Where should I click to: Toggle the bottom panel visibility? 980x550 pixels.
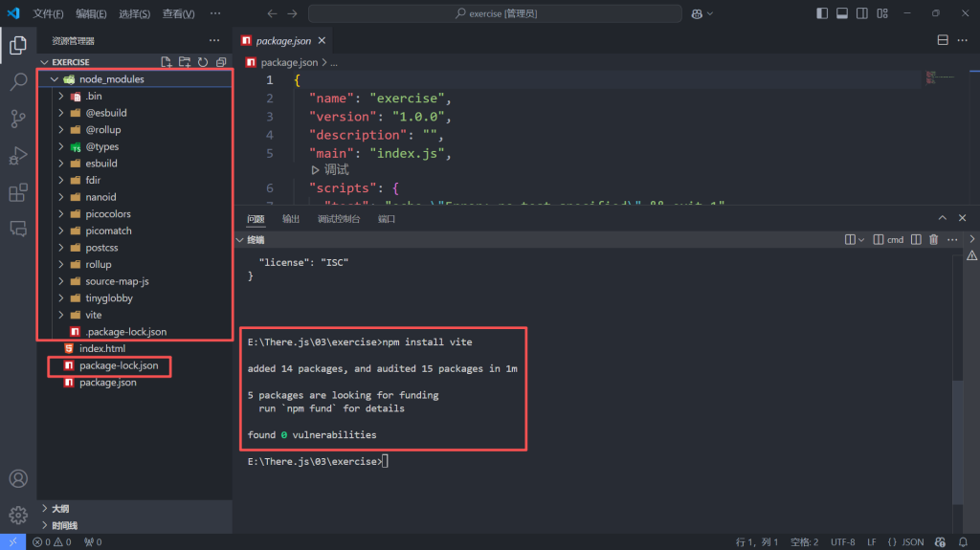pos(842,13)
